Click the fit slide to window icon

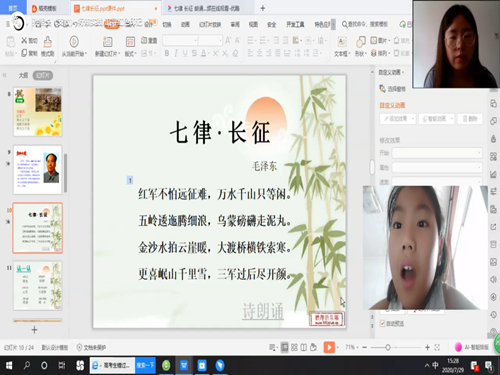pos(437,347)
